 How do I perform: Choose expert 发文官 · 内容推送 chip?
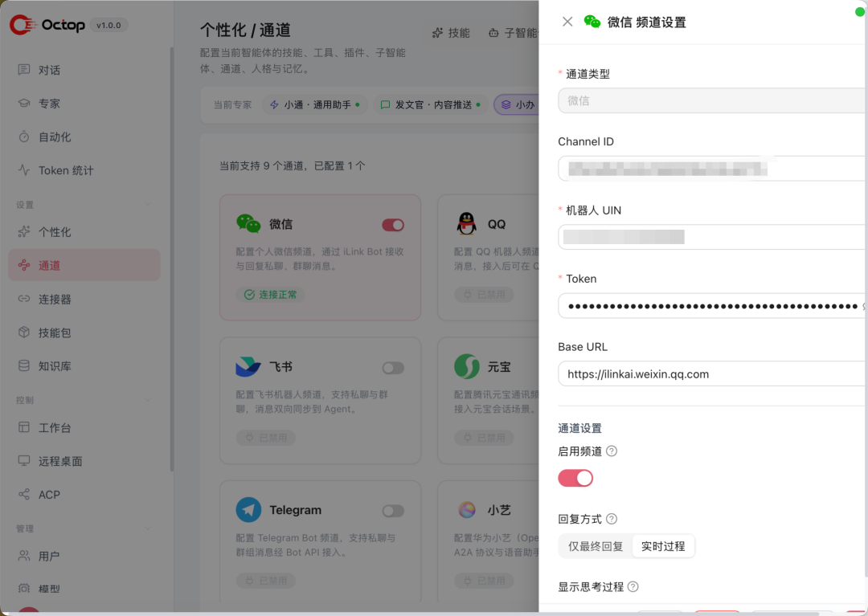click(x=430, y=104)
